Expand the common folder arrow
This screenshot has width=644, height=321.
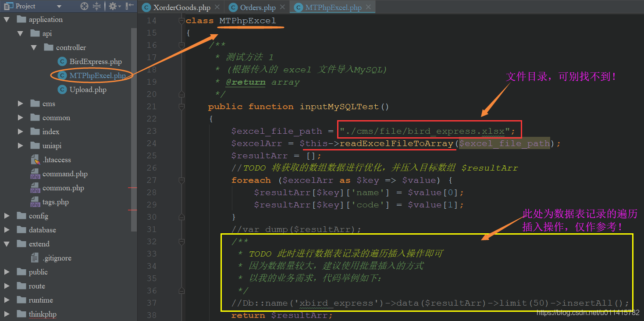(20, 118)
